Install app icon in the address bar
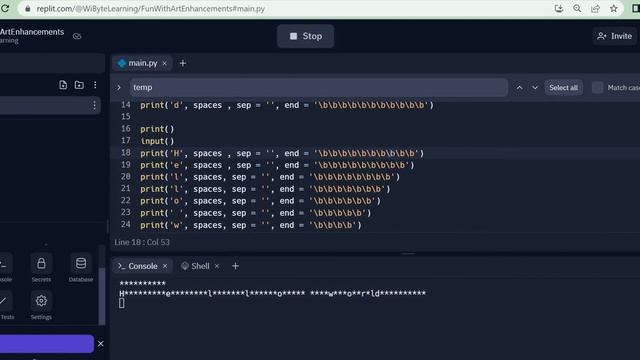The image size is (640, 360). (x=558, y=9)
